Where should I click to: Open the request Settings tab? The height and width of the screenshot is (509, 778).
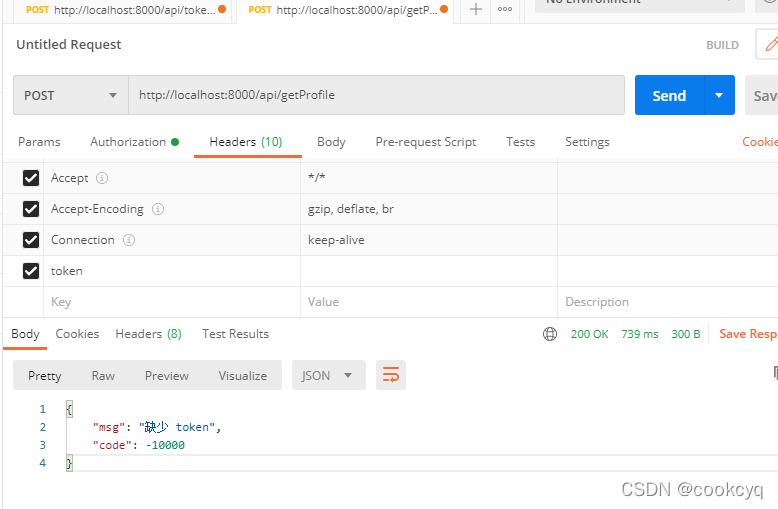(587, 142)
